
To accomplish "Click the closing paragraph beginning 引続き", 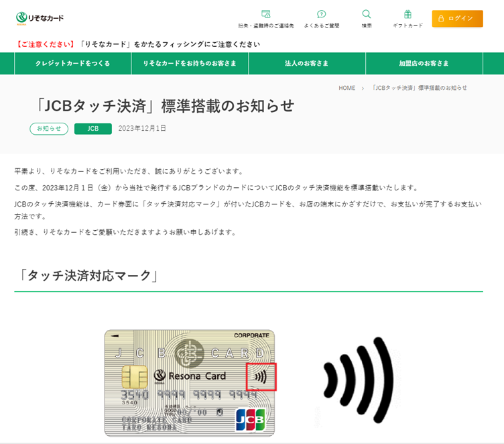I will pos(126,232).
